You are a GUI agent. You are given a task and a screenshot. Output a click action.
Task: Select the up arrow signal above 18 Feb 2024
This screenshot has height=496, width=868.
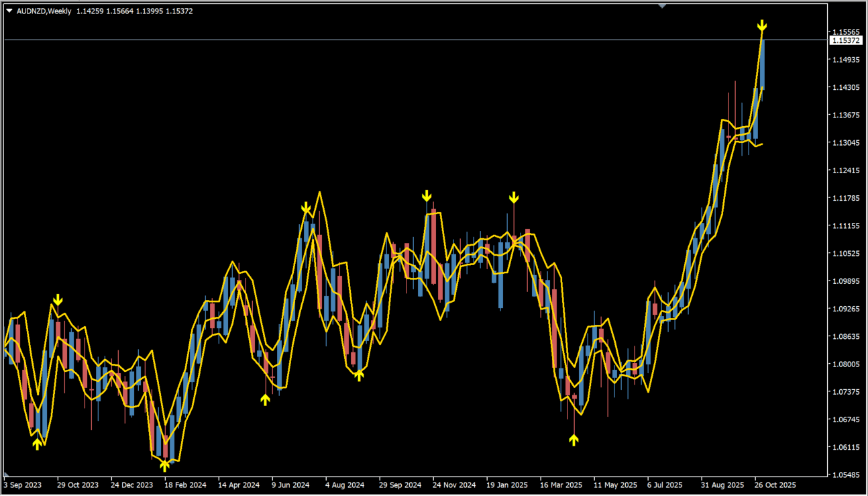[165, 464]
